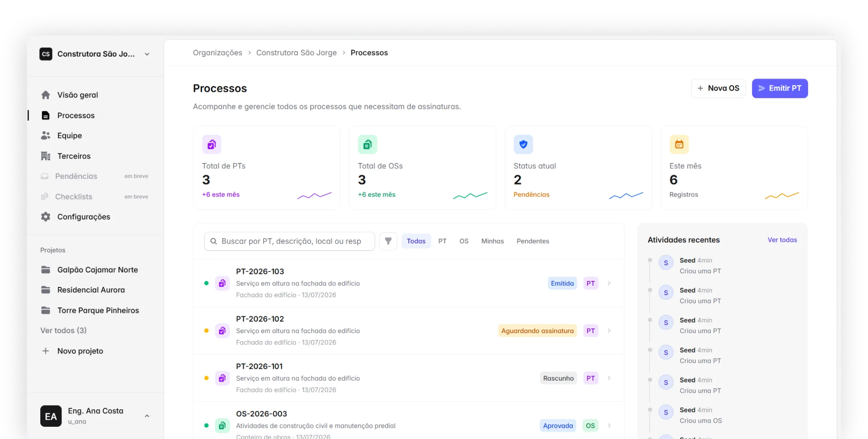Open PT-2026-103 row chevron arrow
Screen dimensions: 868x439
[609, 283]
